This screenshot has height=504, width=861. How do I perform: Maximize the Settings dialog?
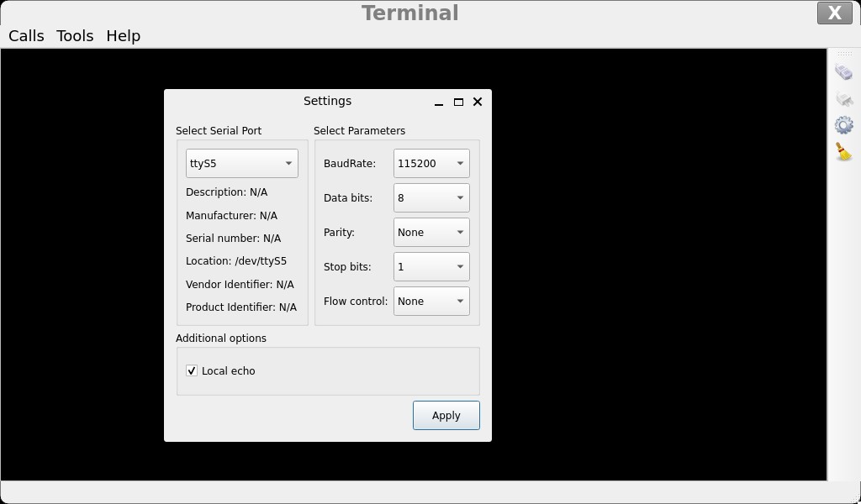tap(458, 102)
